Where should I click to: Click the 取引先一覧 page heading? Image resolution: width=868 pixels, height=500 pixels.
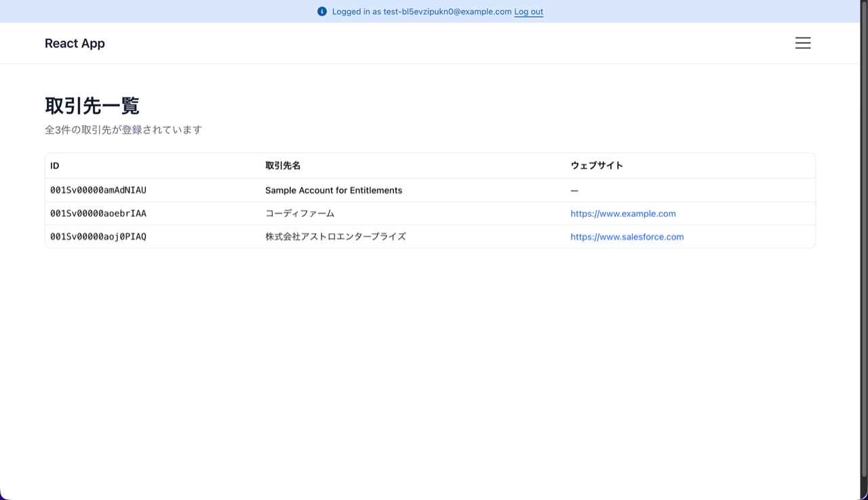point(92,106)
